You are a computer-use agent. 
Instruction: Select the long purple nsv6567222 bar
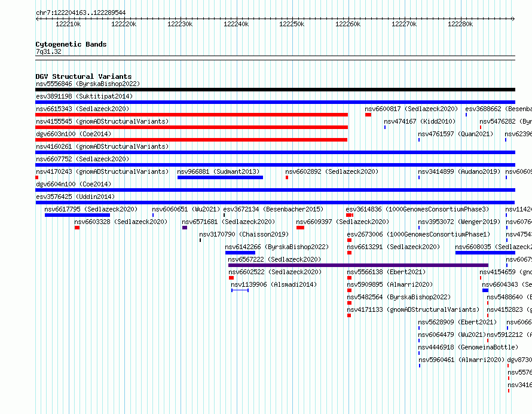[358, 265]
